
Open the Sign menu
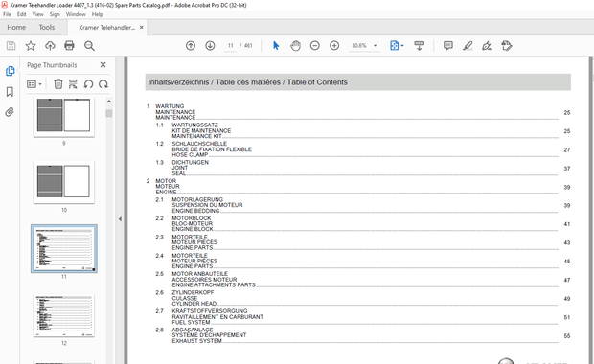55,14
